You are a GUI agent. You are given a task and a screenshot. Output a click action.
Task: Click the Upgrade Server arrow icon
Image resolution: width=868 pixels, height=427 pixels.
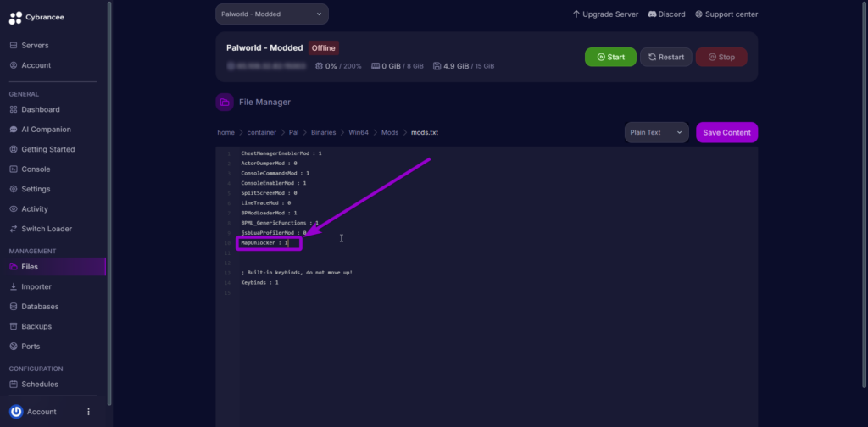576,14
